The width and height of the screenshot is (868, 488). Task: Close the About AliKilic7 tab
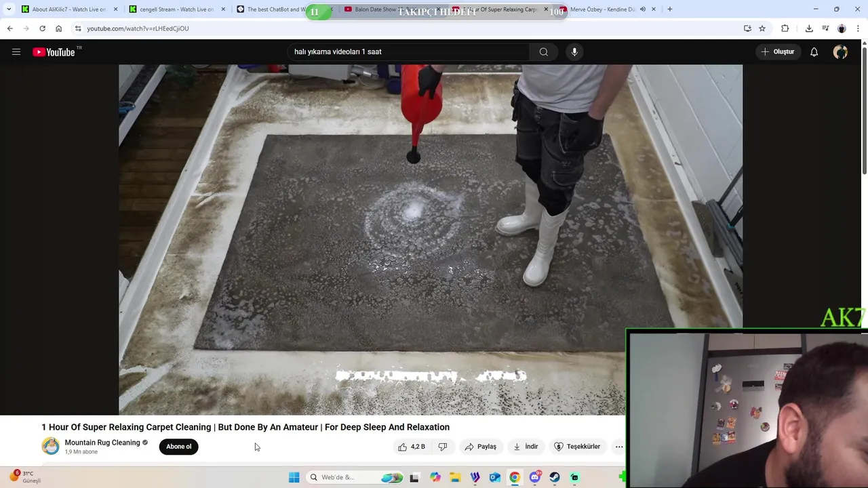coord(115,9)
